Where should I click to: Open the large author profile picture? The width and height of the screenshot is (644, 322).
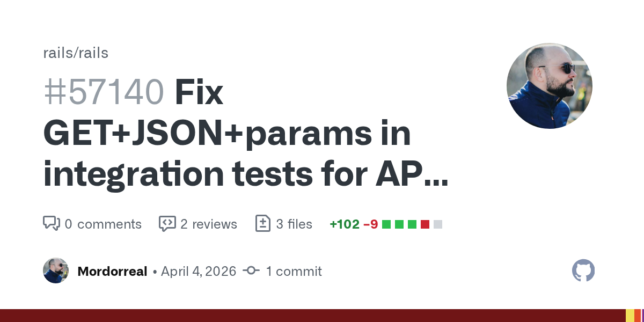[549, 86]
